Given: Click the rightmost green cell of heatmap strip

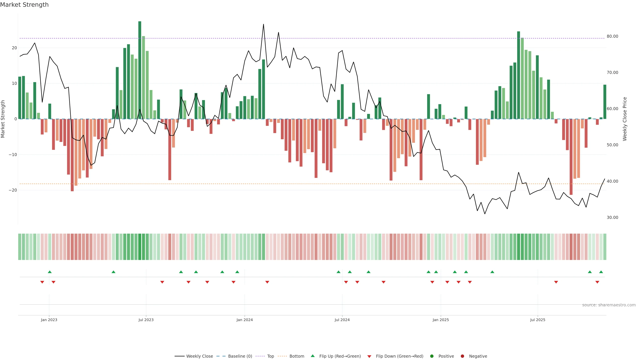Looking at the screenshot, I should point(605,247).
